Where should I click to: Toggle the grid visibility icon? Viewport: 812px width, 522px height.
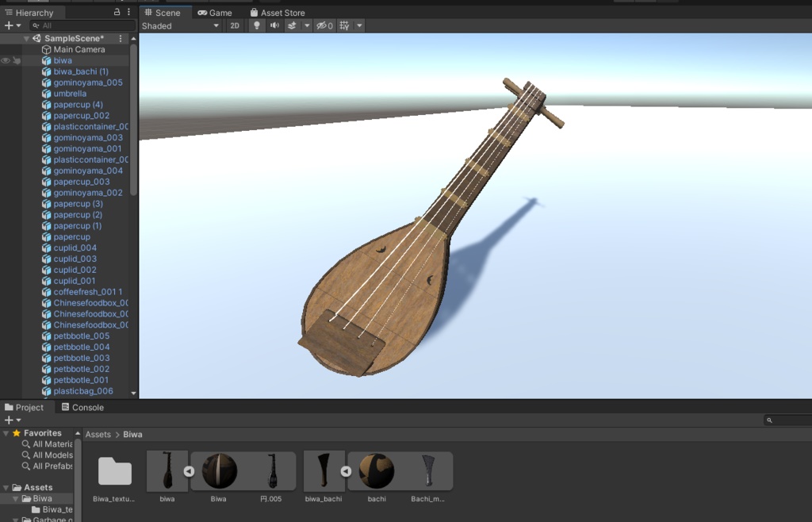pos(345,25)
